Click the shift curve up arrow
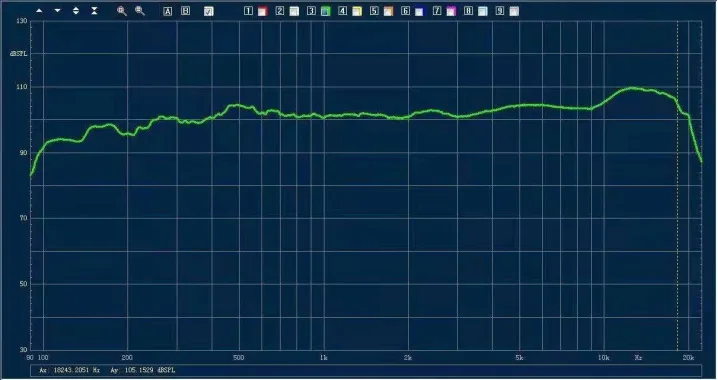Screen dimensions: 718x380 (39, 11)
